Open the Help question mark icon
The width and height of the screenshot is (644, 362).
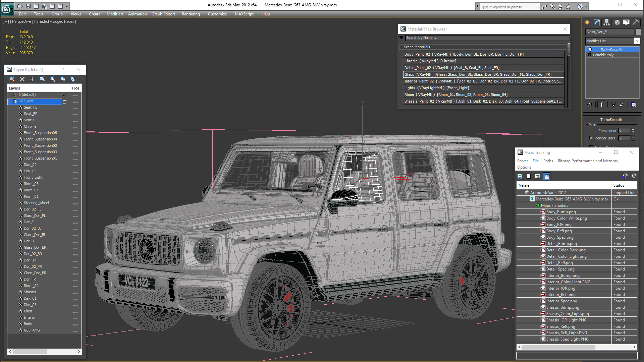coord(580,6)
